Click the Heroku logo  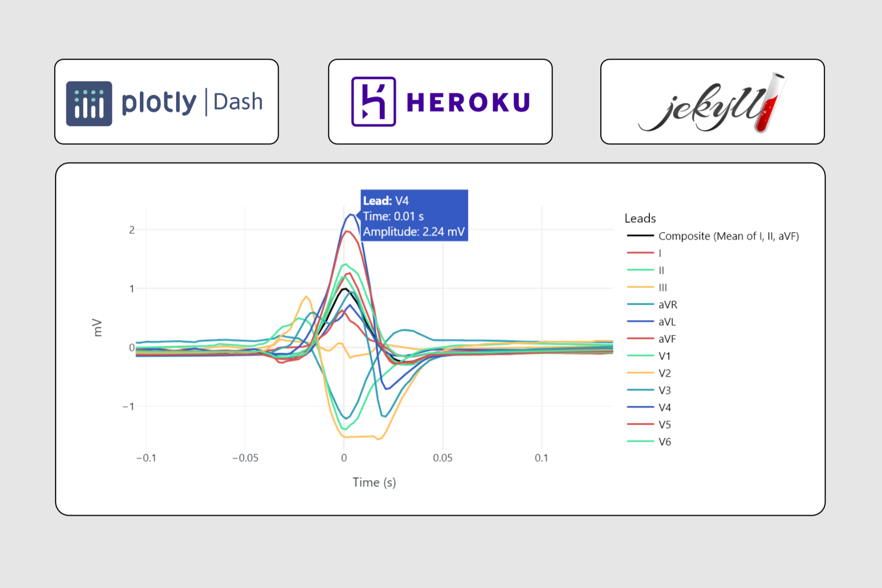tap(439, 101)
